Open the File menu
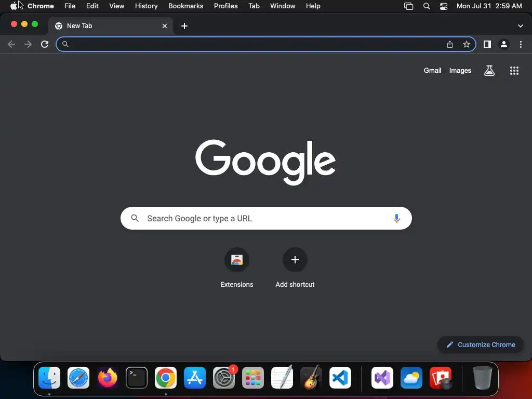 tap(70, 6)
